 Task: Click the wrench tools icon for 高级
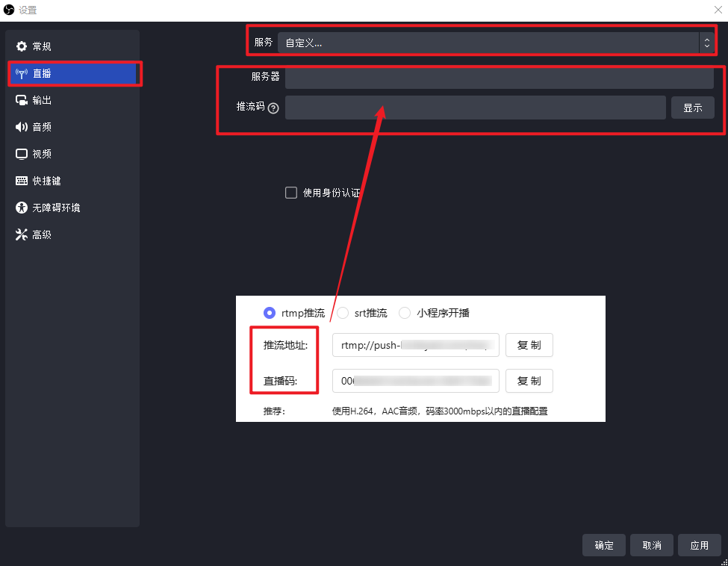point(22,234)
